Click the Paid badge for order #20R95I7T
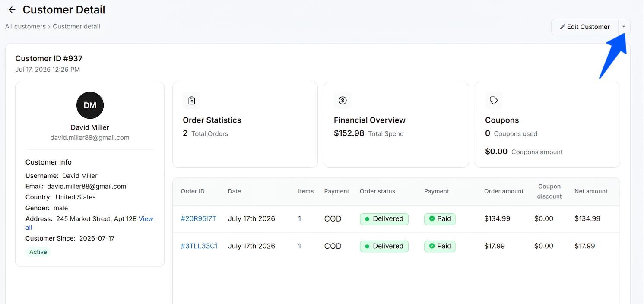Screen dimensions: 644x304 point(440,219)
